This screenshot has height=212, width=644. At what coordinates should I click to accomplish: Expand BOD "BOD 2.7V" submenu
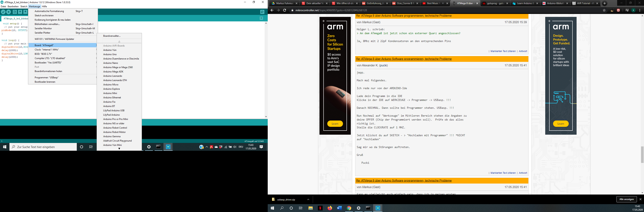63,54
